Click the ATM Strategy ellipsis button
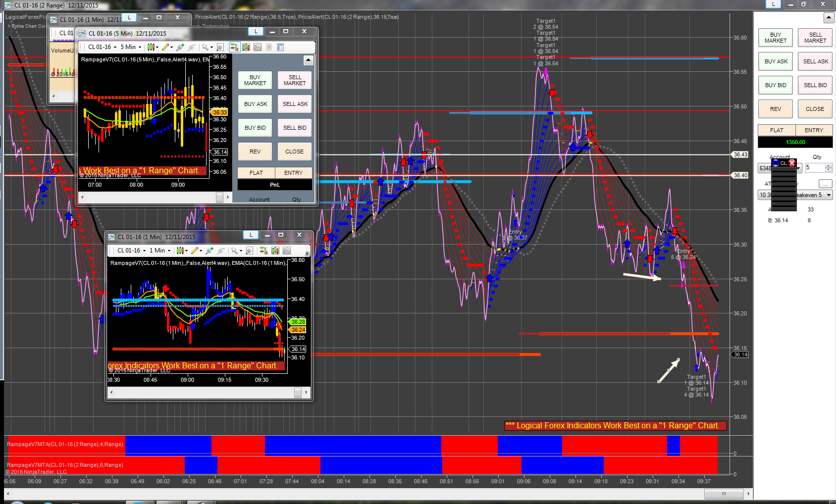The height and width of the screenshot is (504, 836). (826, 184)
